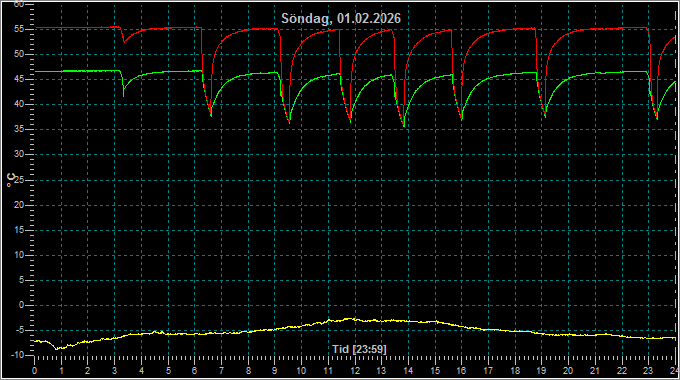Click the °C axis unit label

click(11, 180)
